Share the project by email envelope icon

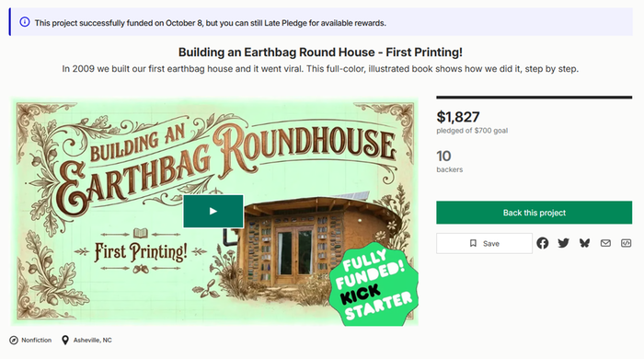click(605, 243)
